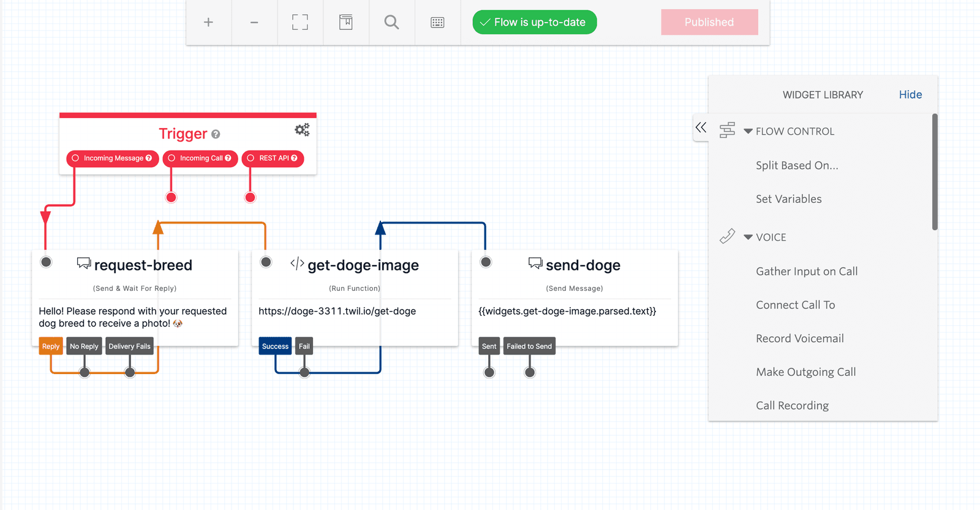
Task: Click the bookmark panel icon in toolbar
Action: click(346, 23)
